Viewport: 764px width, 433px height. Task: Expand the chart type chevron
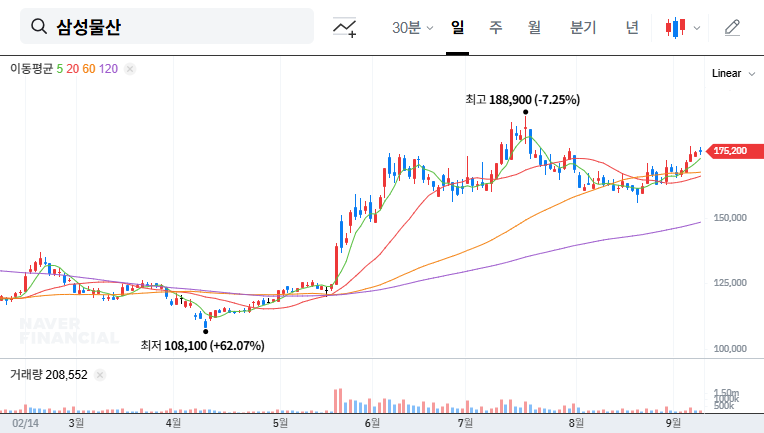[x=697, y=28]
